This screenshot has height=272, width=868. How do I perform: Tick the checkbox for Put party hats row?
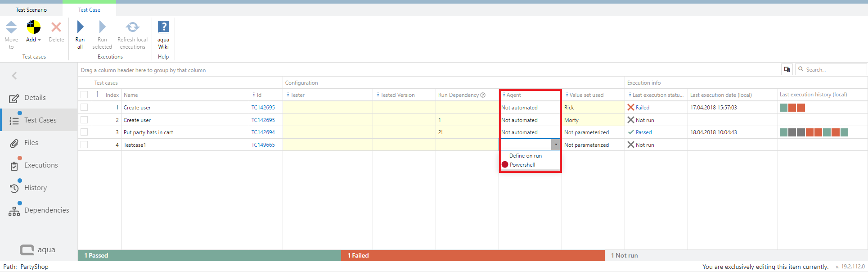84,132
